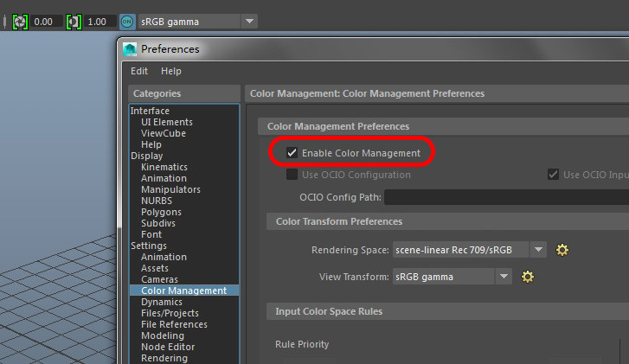The image size is (629, 364).
Task: Select File References in Settings
Action: pyautogui.click(x=174, y=324)
